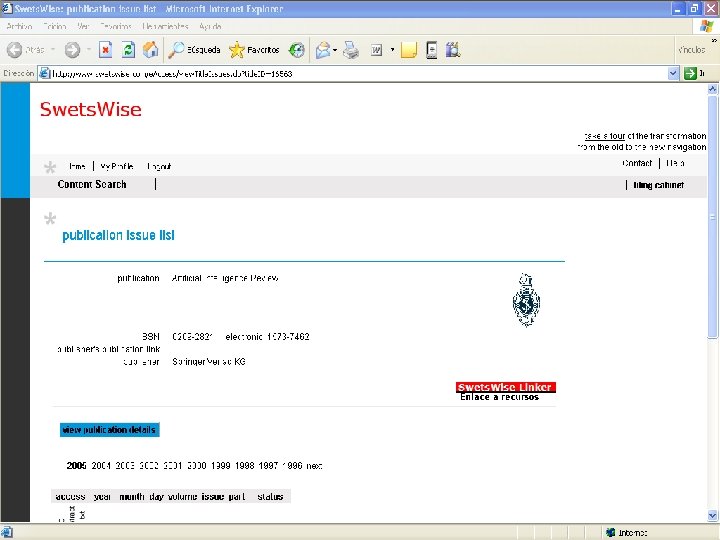This screenshot has width=720, height=540.
Task: Open dropdown arrow beside Mail icon
Action: 335,50
